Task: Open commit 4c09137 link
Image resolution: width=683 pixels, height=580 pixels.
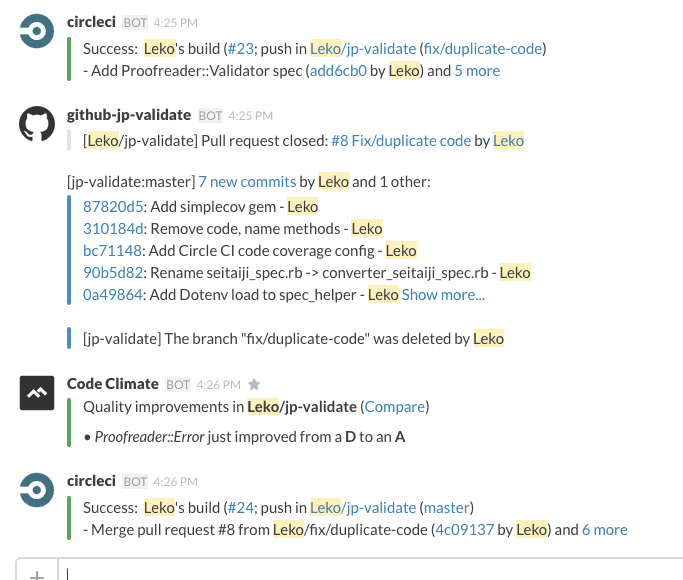Action: pos(464,529)
